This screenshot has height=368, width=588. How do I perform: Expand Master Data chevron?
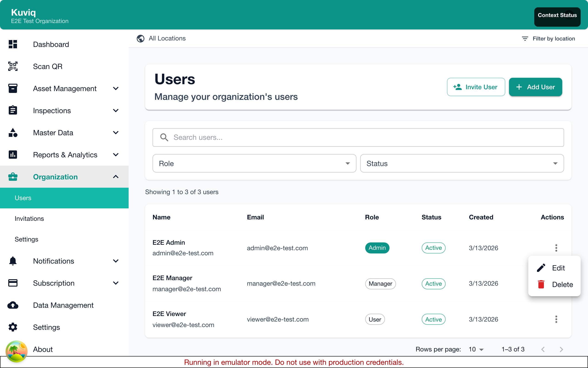[x=116, y=133]
